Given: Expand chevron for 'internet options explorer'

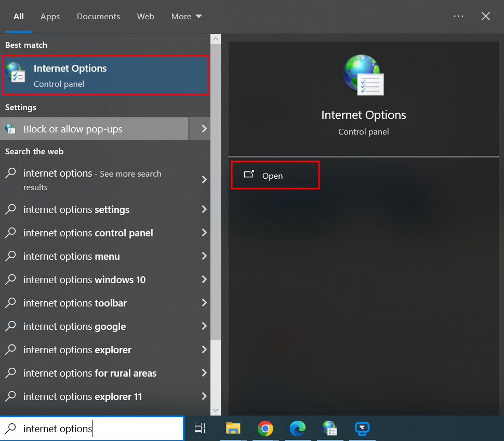Looking at the screenshot, I should (204, 350).
